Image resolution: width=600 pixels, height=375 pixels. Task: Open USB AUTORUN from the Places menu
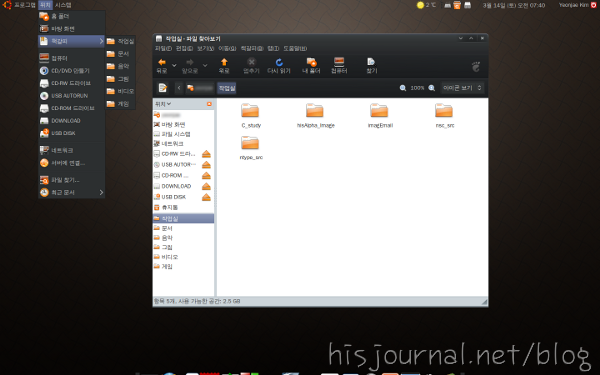72,96
